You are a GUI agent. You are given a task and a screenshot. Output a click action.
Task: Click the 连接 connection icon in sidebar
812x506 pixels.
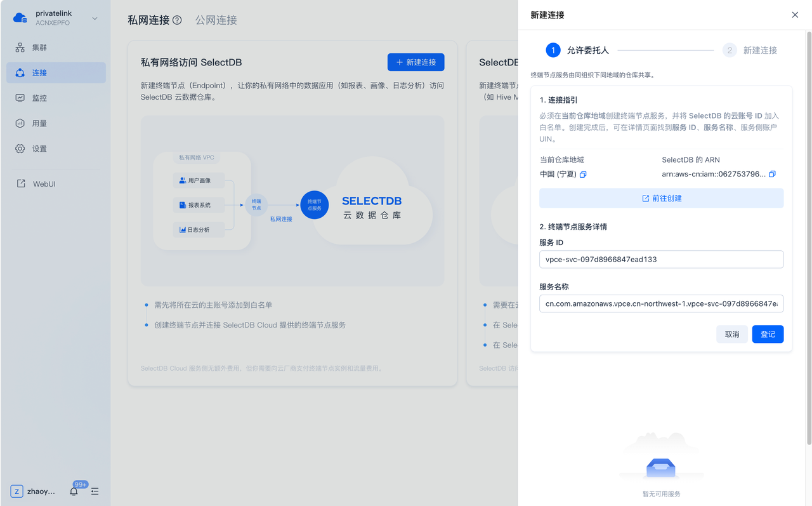pyautogui.click(x=20, y=73)
